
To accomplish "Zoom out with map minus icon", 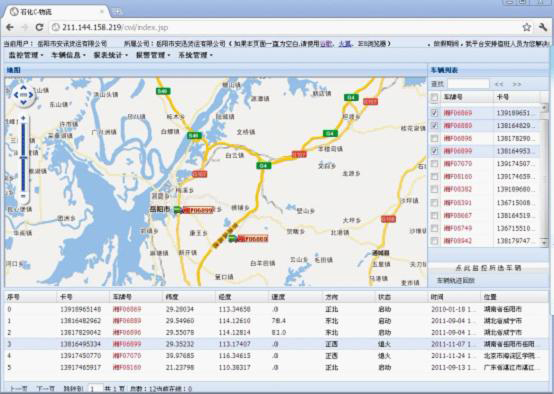I will pyautogui.click(x=23, y=195).
